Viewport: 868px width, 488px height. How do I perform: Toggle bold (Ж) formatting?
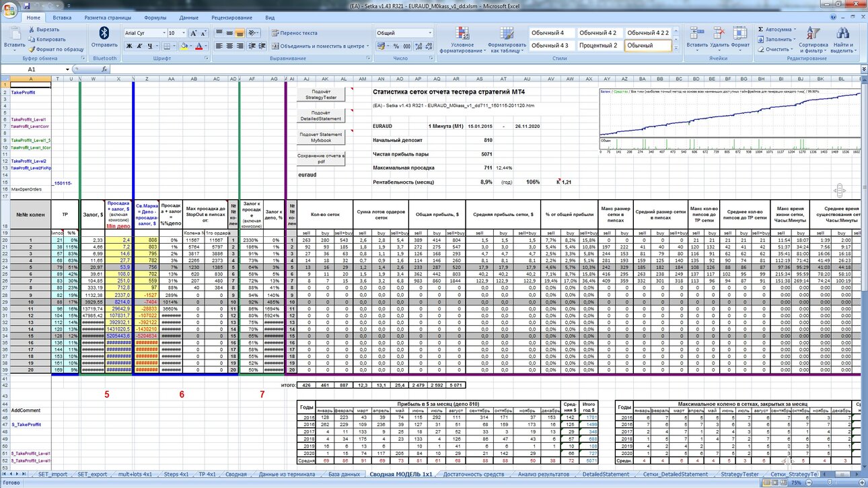(x=130, y=46)
